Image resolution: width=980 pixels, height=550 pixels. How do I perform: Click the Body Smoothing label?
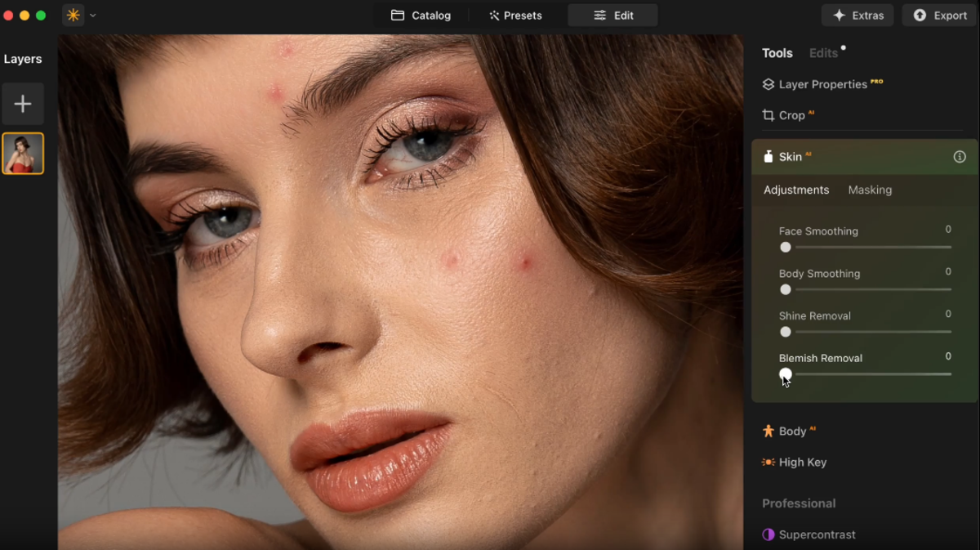pos(819,274)
